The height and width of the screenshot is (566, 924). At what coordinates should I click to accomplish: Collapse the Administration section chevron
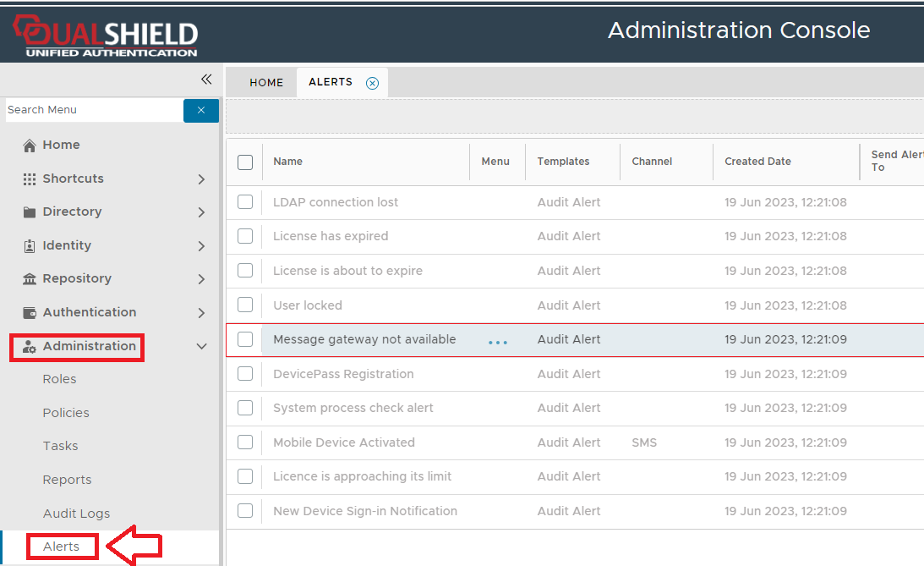pos(201,346)
